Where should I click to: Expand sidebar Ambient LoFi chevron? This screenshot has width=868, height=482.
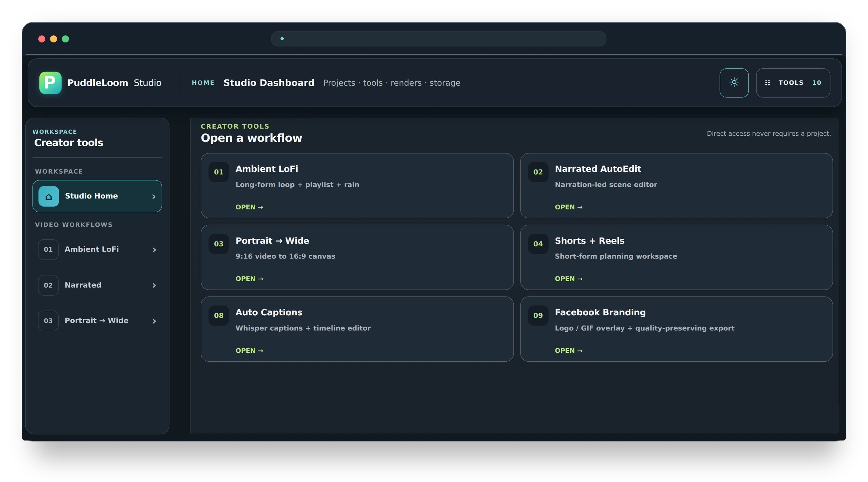pos(154,250)
